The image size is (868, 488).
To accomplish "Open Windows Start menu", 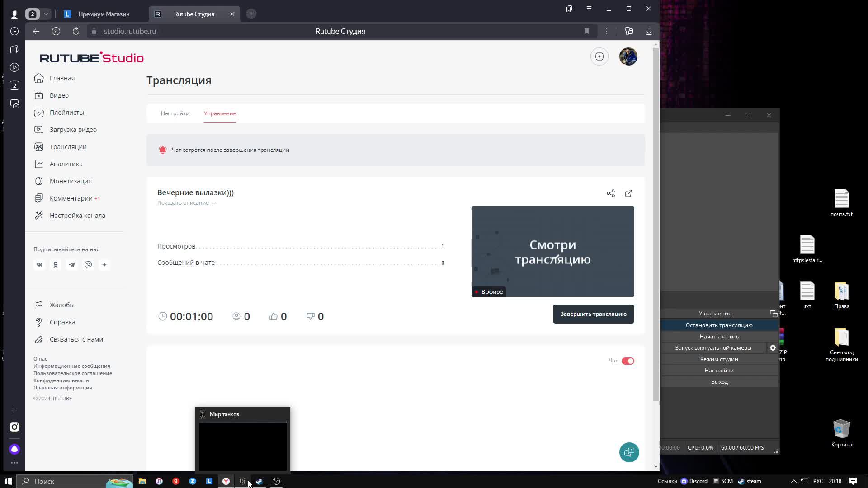I will coord(8,481).
